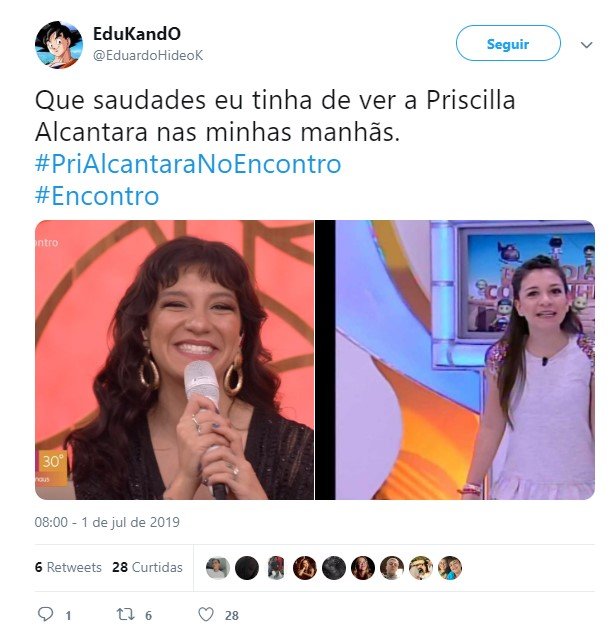Click the Seguir follow button
Viewport: 615px width, 642px height.
508,43
